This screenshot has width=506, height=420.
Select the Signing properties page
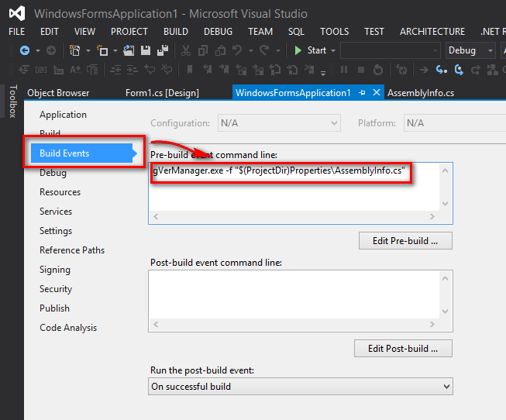click(55, 270)
